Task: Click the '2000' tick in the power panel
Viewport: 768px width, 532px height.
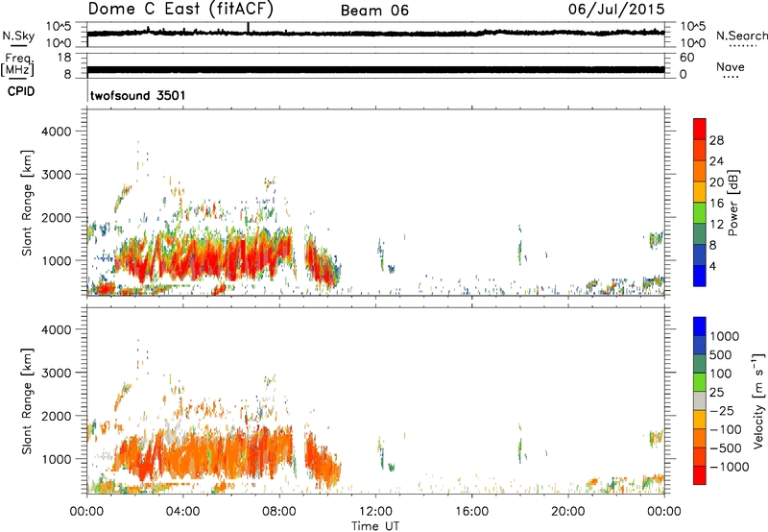Action: pyautogui.click(x=57, y=217)
